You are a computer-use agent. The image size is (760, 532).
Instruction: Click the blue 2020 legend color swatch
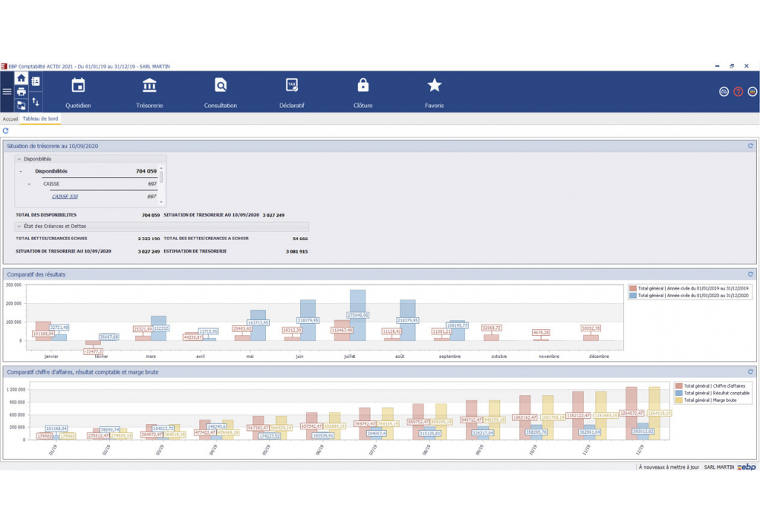[x=633, y=296]
